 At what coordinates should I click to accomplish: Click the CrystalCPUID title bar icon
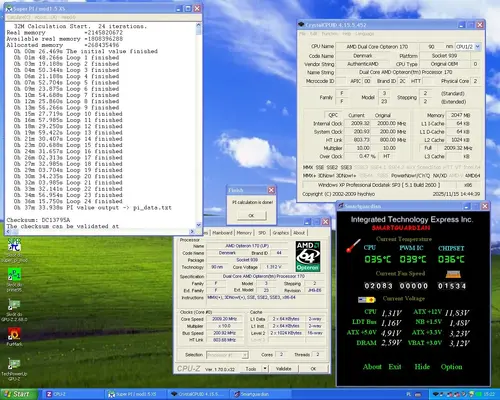301,25
